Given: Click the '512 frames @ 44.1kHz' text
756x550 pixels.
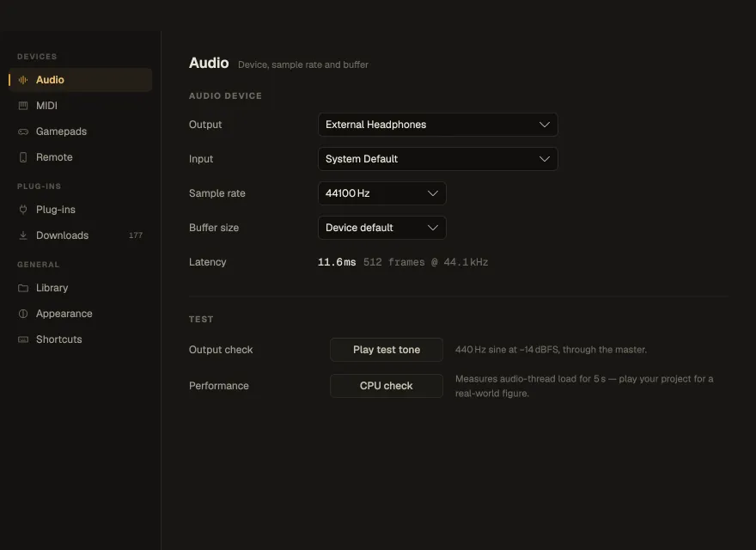Looking at the screenshot, I should click(426, 262).
